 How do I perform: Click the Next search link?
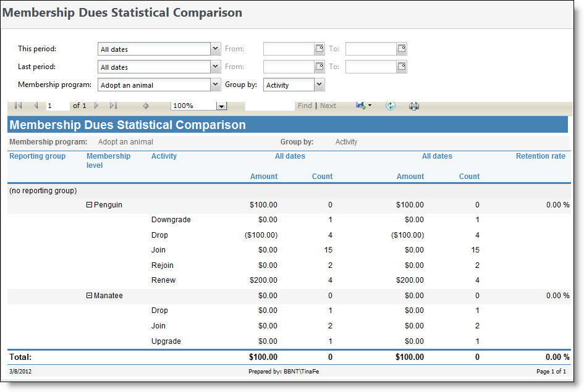click(328, 106)
